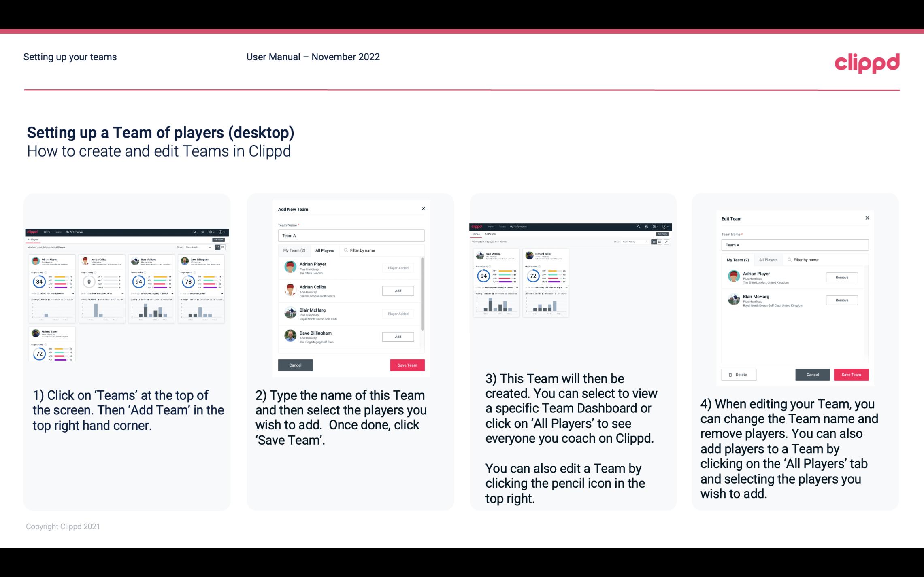Click Save Team button in Add New Team
The image size is (924, 577).
point(407,364)
